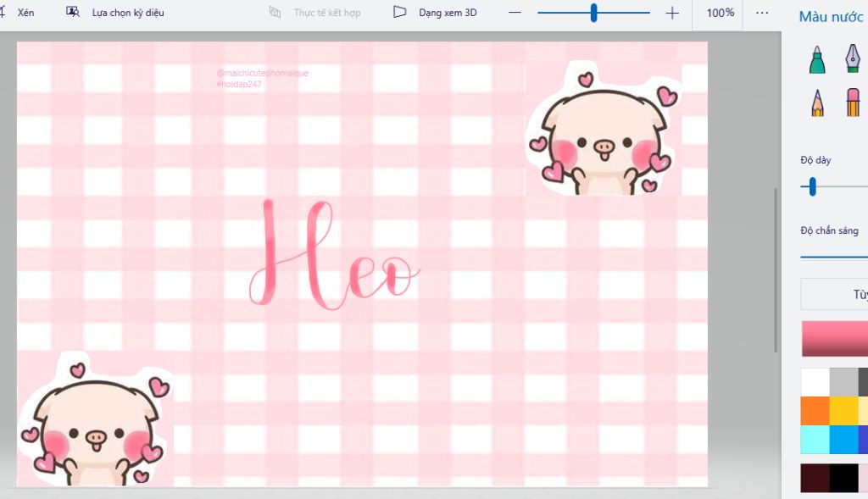Click the Thực tế kết hợp option
The width and height of the screenshot is (868, 499).
pos(314,12)
